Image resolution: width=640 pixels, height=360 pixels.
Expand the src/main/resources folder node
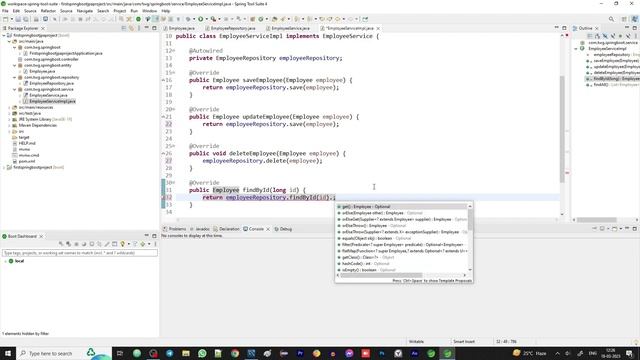click(9, 107)
